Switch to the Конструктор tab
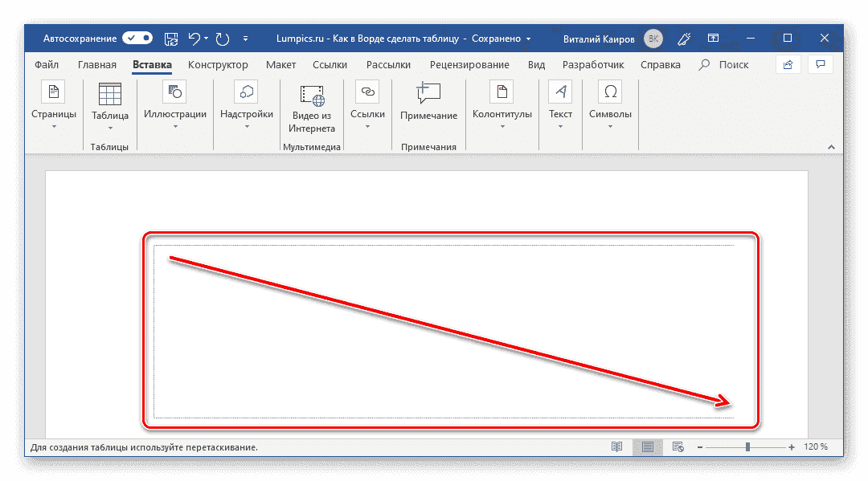Viewport: 868px width, 481px height. [218, 64]
